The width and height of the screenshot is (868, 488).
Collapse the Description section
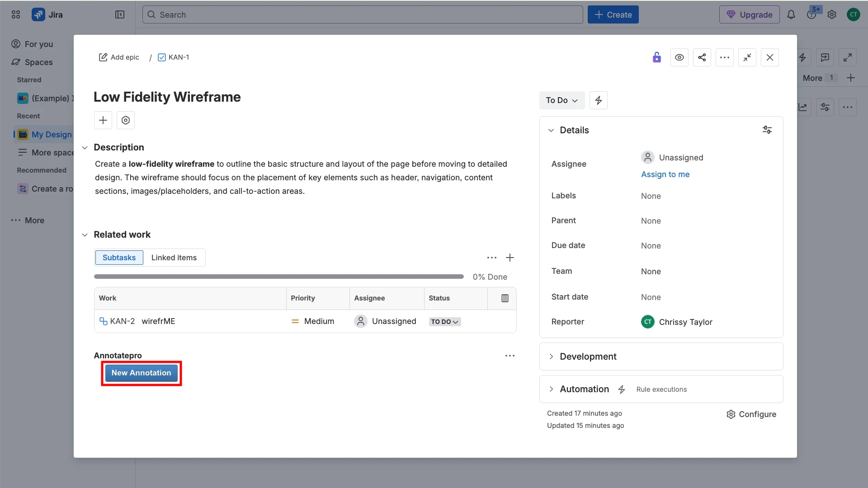[x=85, y=147]
